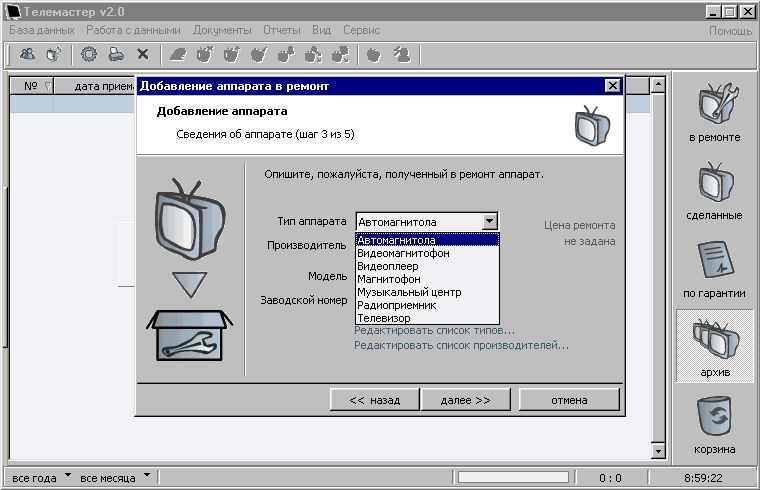760x490 pixels.
Task: Open the 'Документы' menu
Action: pos(222,31)
